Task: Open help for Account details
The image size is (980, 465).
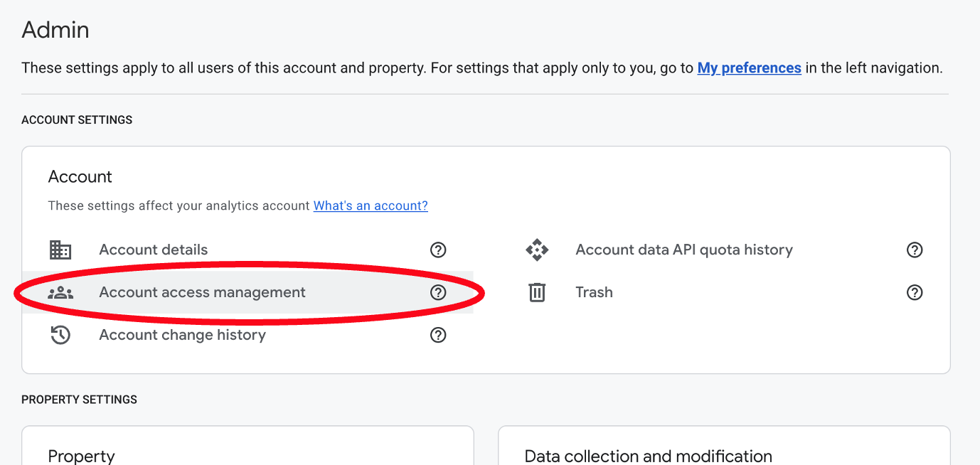Action: point(438,250)
